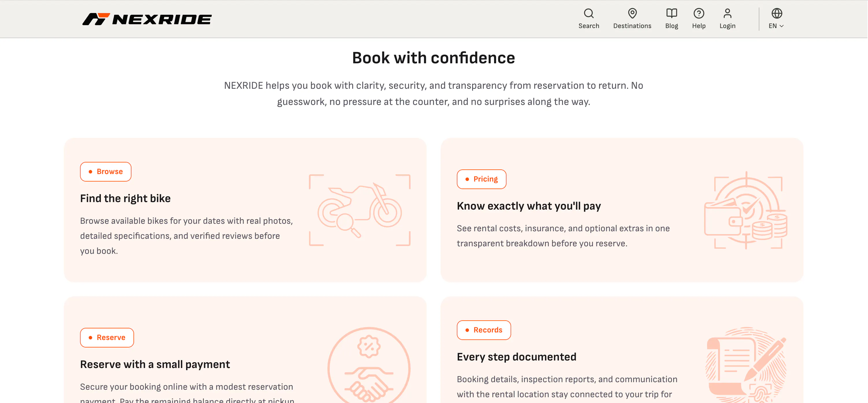Click the 'See rental costs' description

tap(563, 236)
